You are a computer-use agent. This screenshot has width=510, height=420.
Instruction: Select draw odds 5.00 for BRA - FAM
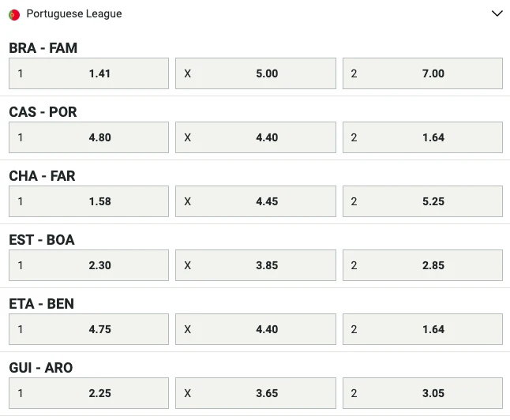[255, 73]
